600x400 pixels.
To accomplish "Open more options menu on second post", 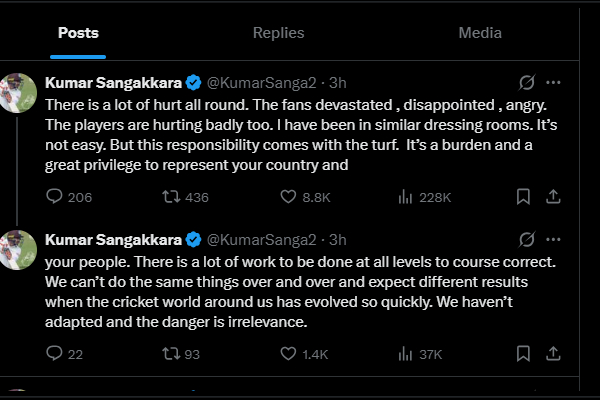I will [x=553, y=239].
